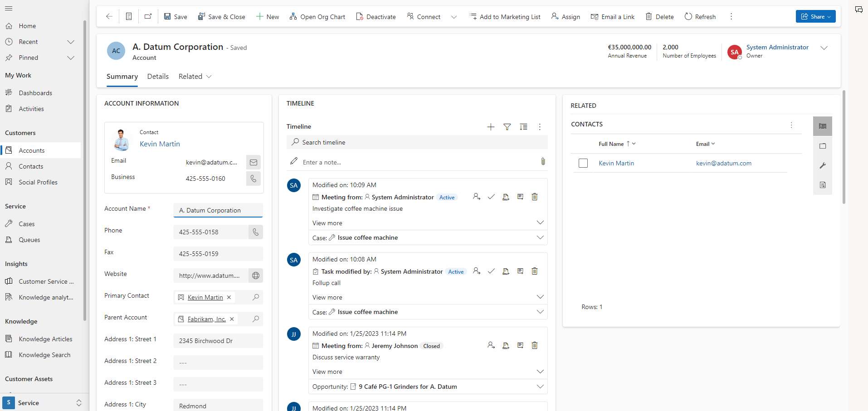Open the knowledge article side pane tab
This screenshot has height=411, width=868.
pyautogui.click(x=822, y=184)
